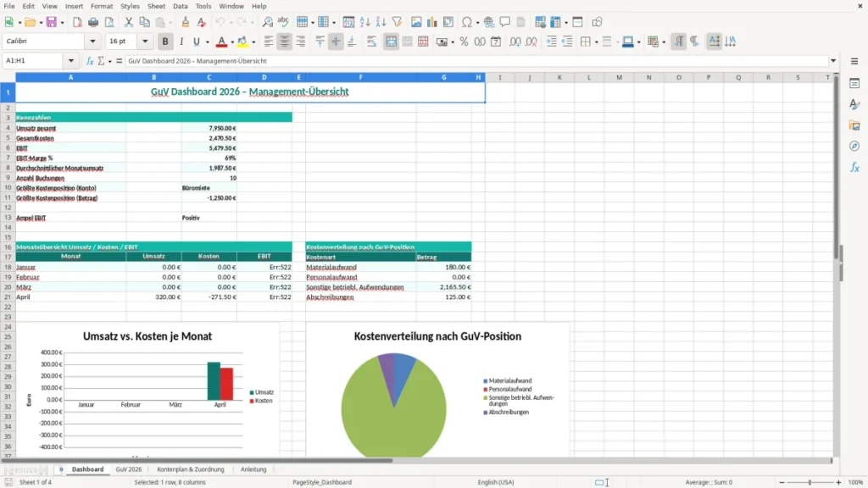Click the Print icon in toolbar

click(93, 22)
